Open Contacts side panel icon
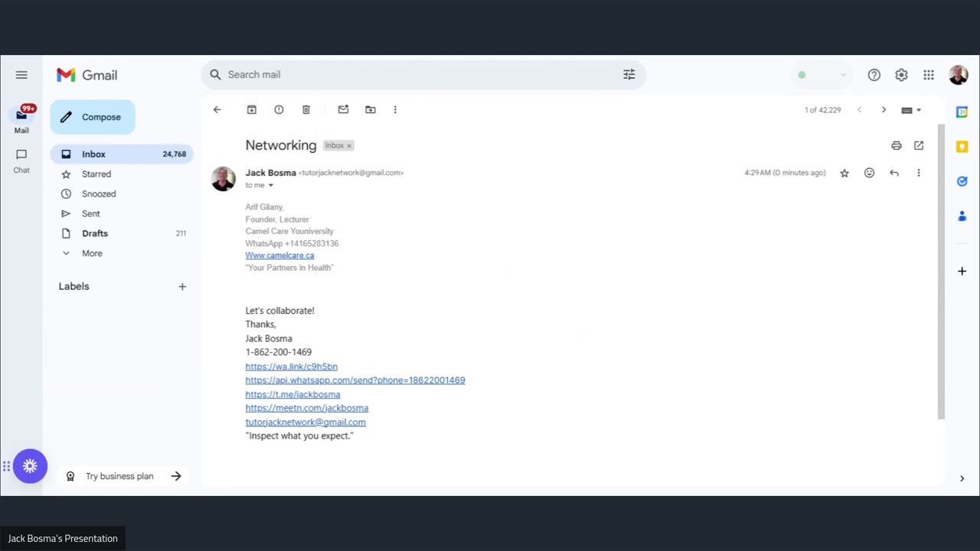This screenshot has width=980, height=551. pos(962,217)
